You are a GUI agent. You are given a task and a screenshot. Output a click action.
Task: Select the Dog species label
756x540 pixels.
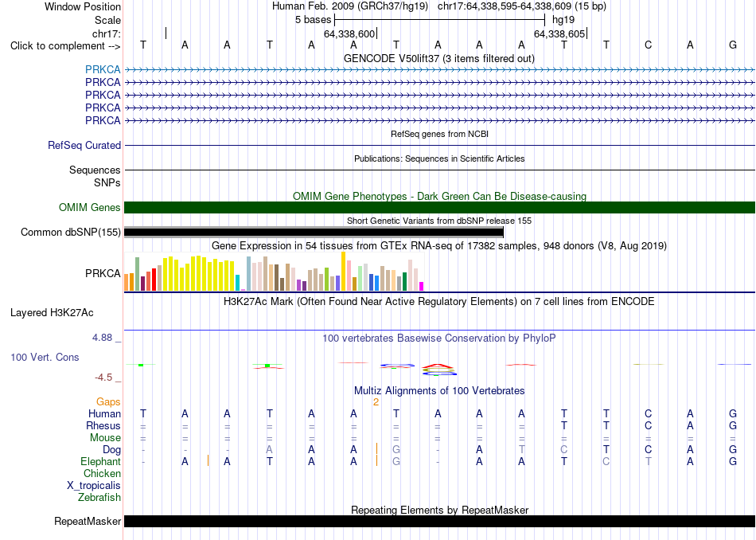click(x=111, y=449)
